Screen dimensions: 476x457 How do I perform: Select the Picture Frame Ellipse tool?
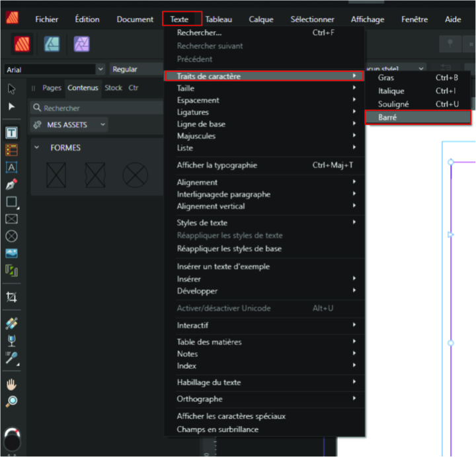point(11,236)
